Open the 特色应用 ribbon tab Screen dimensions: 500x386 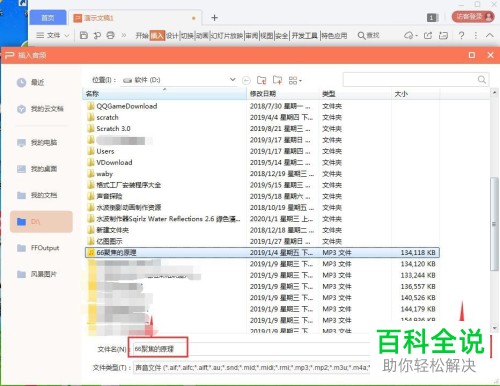click(x=334, y=35)
